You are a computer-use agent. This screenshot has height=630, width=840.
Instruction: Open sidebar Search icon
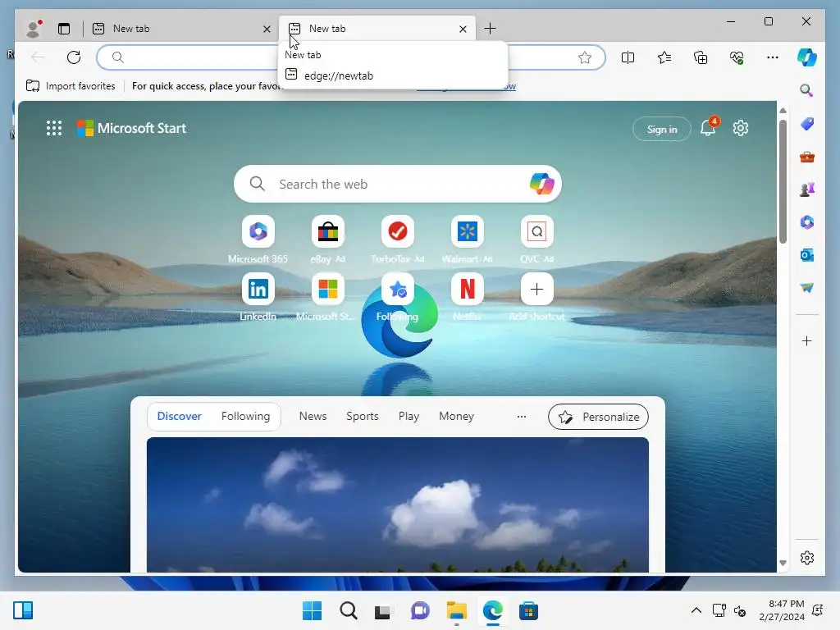click(x=807, y=90)
